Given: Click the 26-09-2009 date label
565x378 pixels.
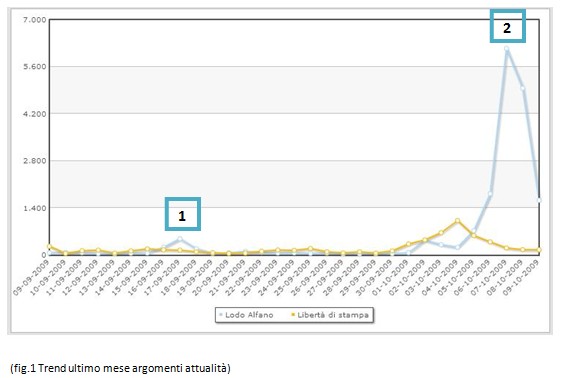Looking at the screenshot, I should (309, 278).
